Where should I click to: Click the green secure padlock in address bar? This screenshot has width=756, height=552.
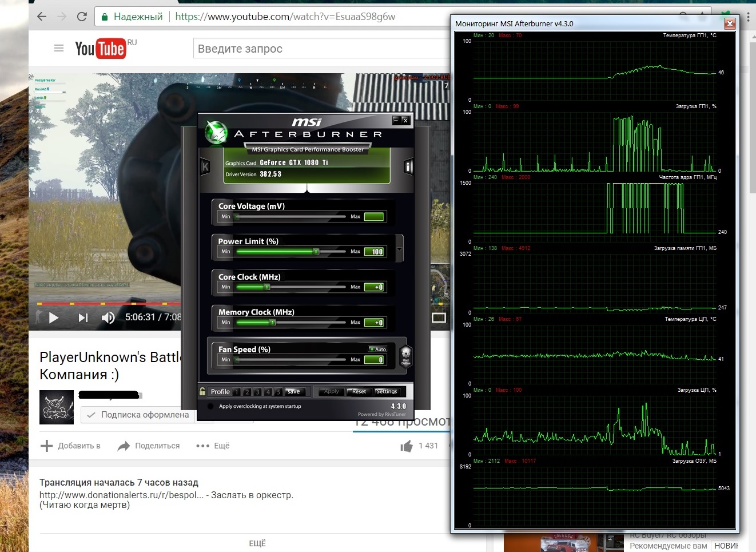pos(105,17)
